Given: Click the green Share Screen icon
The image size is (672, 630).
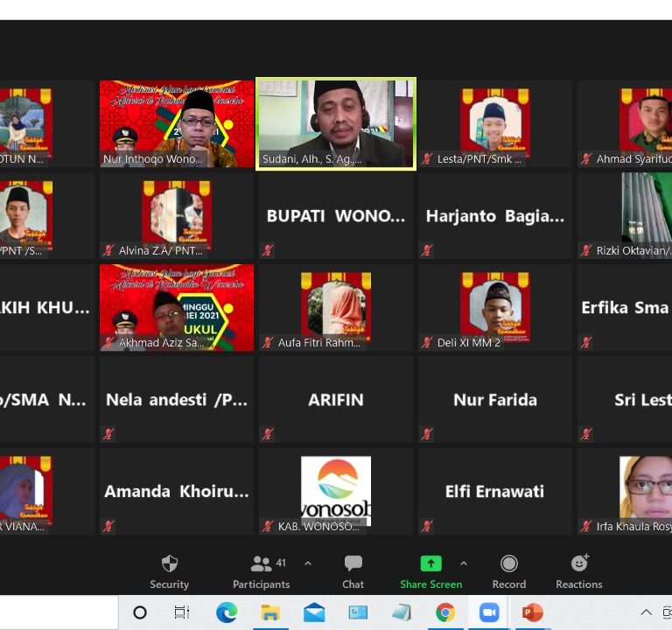Looking at the screenshot, I should coord(431,563).
